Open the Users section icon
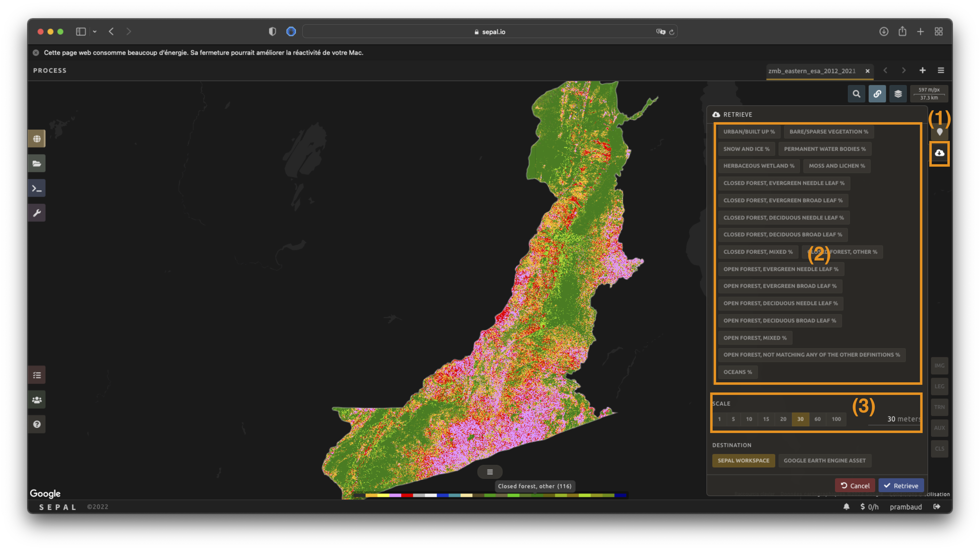Image resolution: width=980 pixels, height=550 pixels. coord(37,400)
